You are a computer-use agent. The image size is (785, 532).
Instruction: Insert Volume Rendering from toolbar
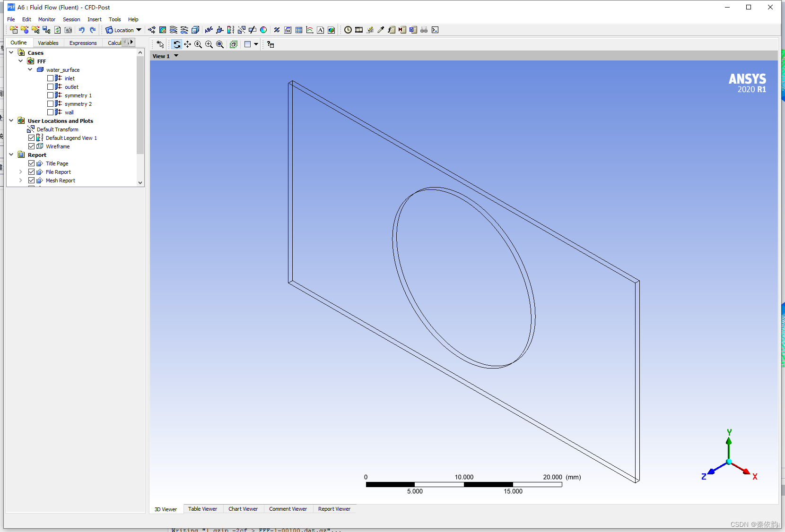coord(195,30)
